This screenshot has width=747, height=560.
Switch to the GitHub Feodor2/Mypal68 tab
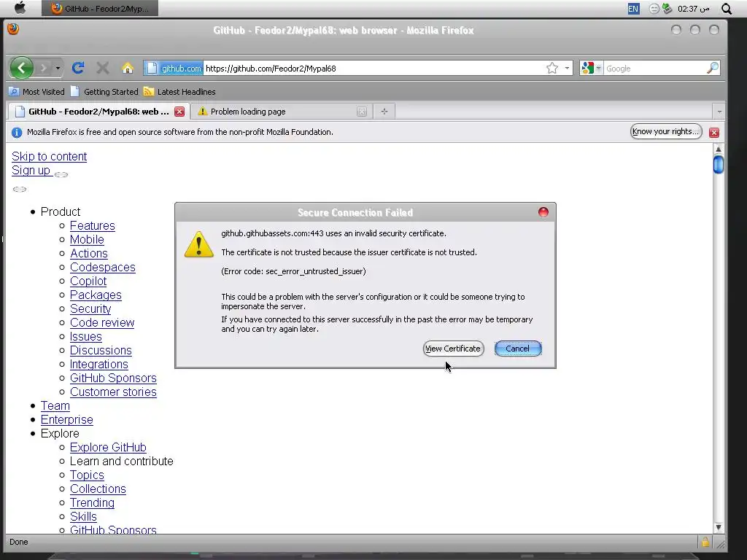tap(98, 112)
